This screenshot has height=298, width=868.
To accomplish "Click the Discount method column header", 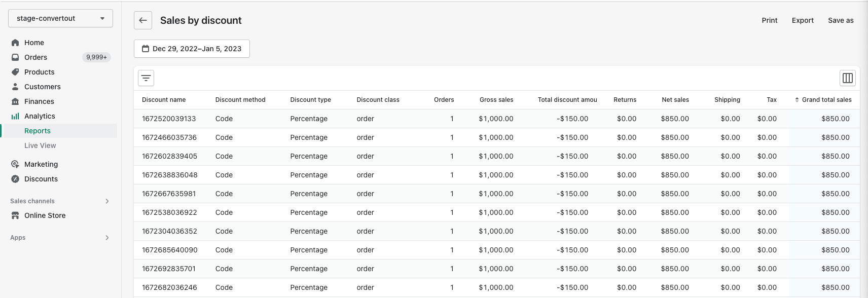I will pos(240,100).
